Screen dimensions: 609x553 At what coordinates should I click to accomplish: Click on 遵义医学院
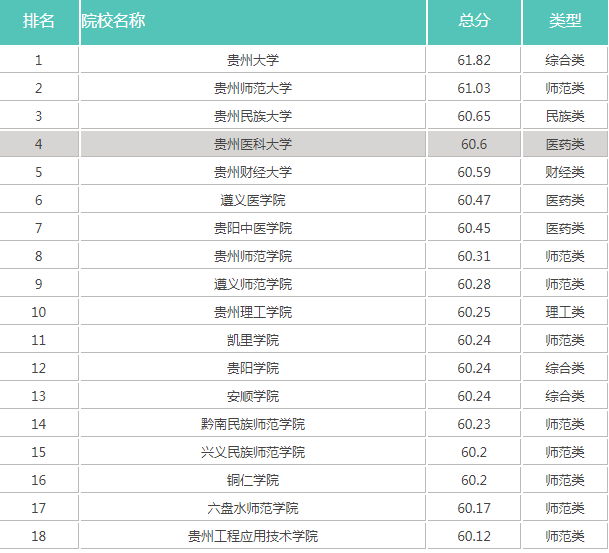pyautogui.click(x=253, y=200)
